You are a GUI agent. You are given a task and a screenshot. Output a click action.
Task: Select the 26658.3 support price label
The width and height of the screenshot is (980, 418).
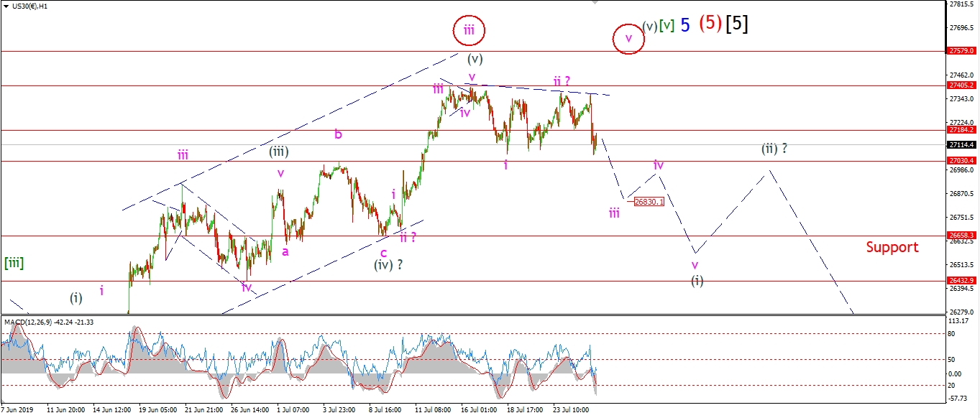pos(961,236)
